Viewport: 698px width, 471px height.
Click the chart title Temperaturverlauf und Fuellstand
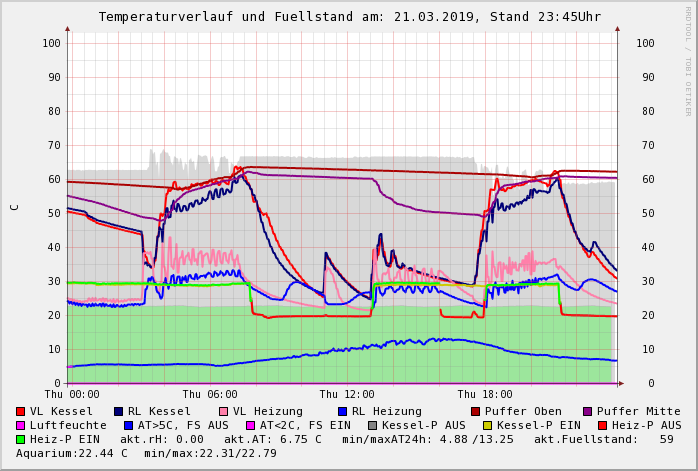click(349, 17)
